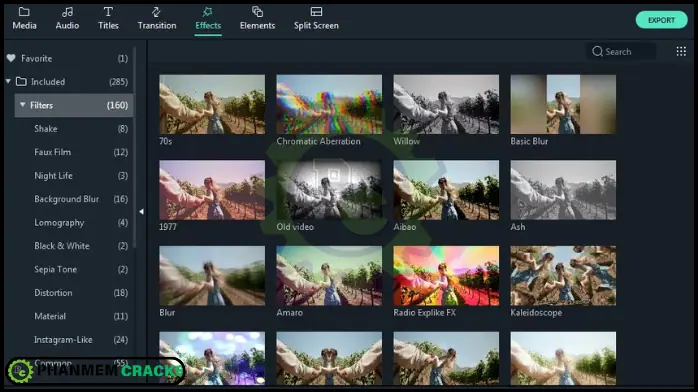Click the Instagram-Like count (24)
The image size is (698, 392).
[x=121, y=339]
